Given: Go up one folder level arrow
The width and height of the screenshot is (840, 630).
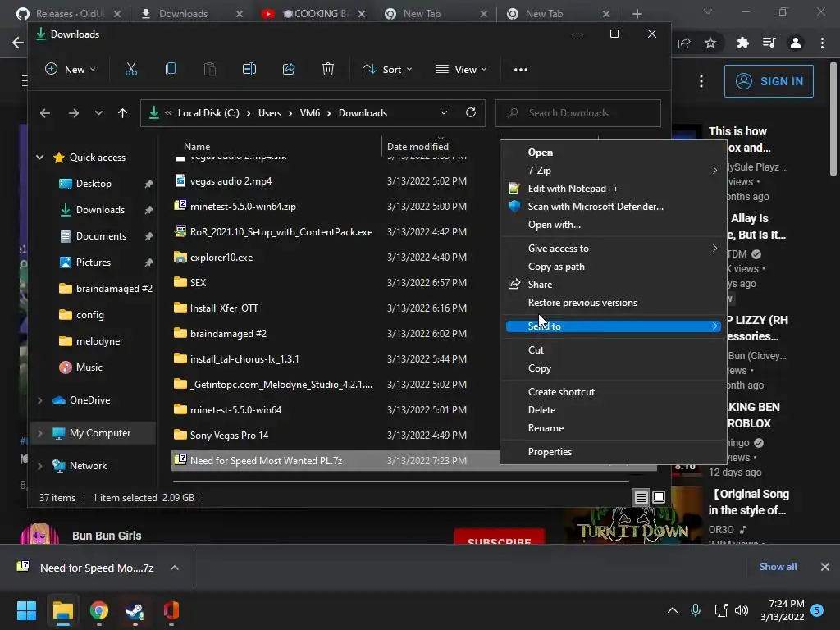Looking at the screenshot, I should tap(123, 113).
